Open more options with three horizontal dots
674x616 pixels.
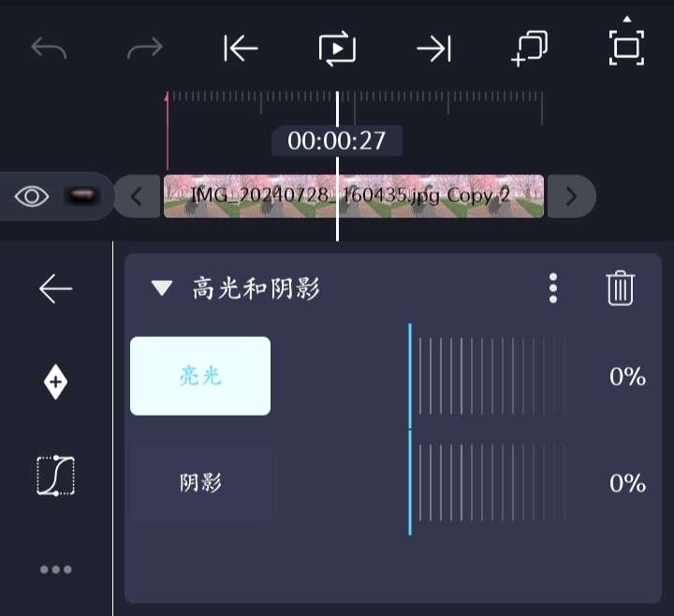click(56, 569)
